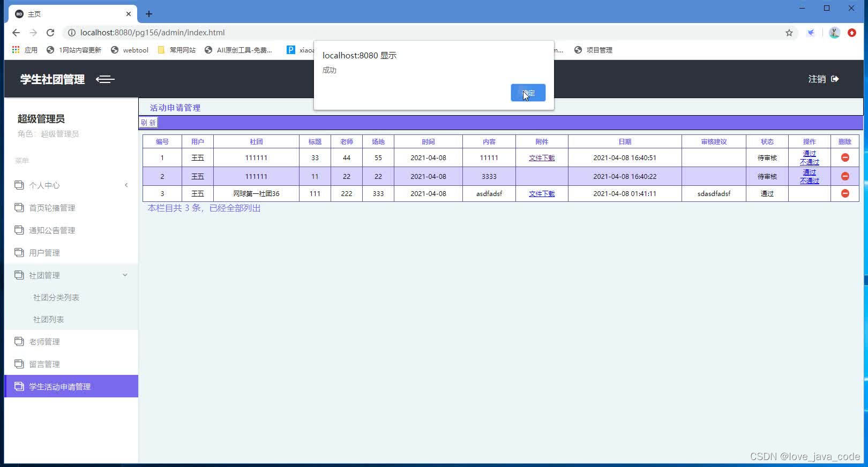This screenshot has height=467, width=868.
Task: Click 状态 column header
Action: (x=767, y=142)
